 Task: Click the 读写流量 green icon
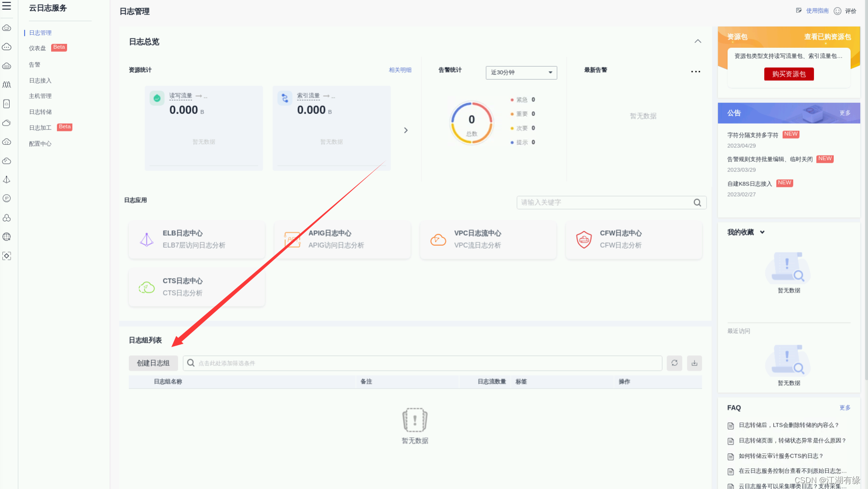(x=157, y=98)
